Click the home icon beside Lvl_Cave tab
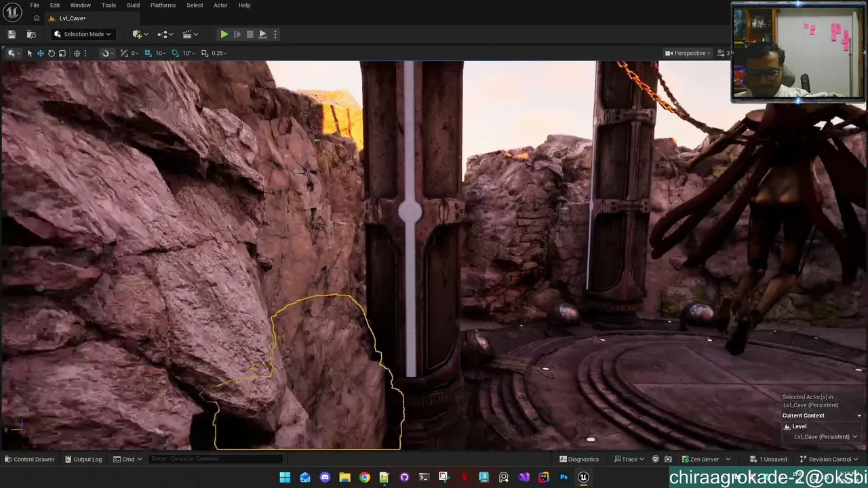This screenshot has width=868, height=488. 37,18
